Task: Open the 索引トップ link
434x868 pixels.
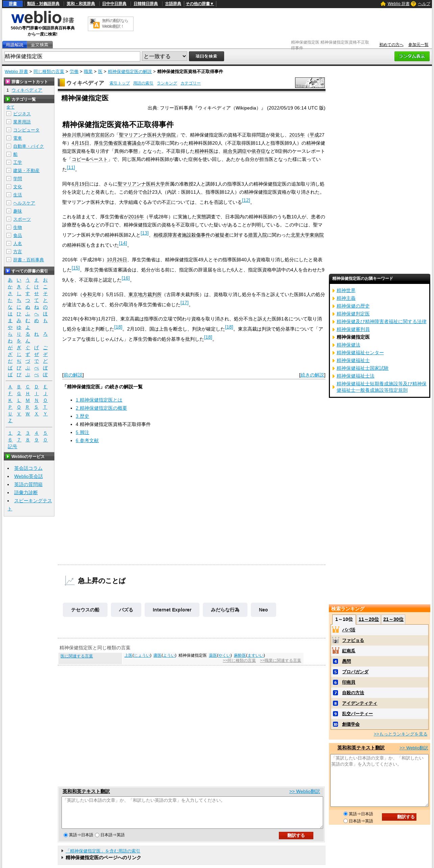Action: (x=120, y=83)
